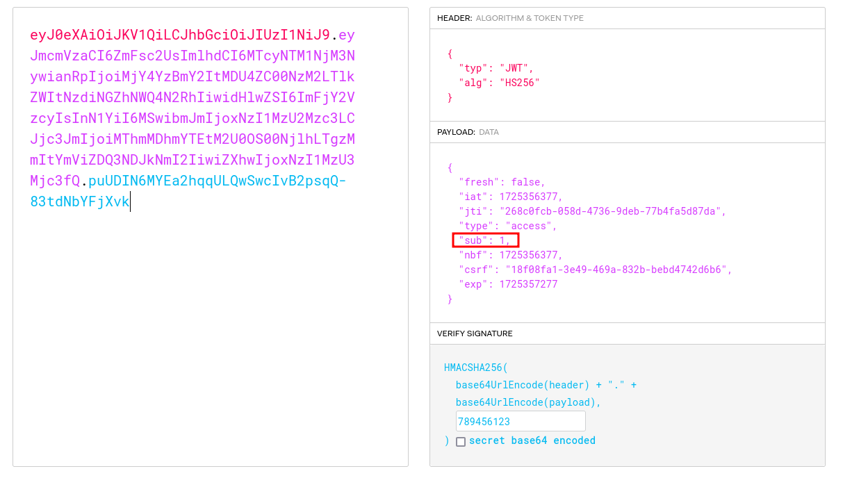Place cursor on the "alg": "HS256" line

point(499,83)
